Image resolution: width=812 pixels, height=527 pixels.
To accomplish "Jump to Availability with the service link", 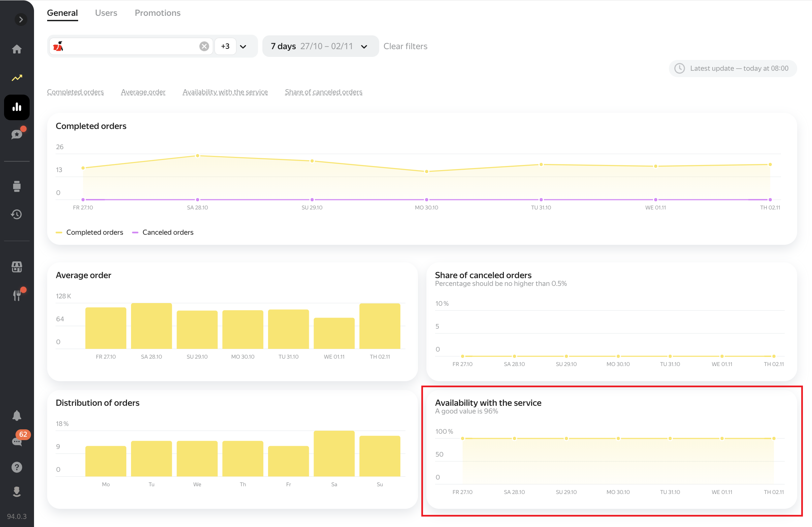I will (x=225, y=92).
